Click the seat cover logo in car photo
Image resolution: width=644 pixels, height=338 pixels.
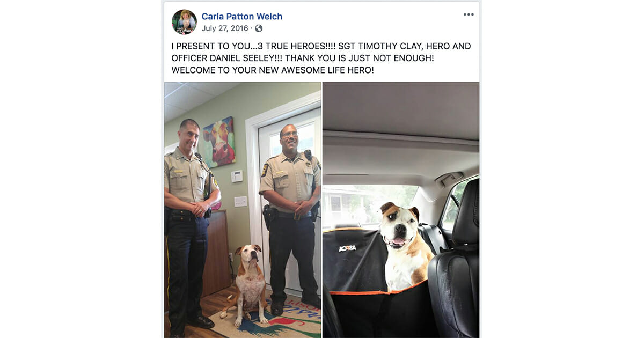click(x=347, y=248)
